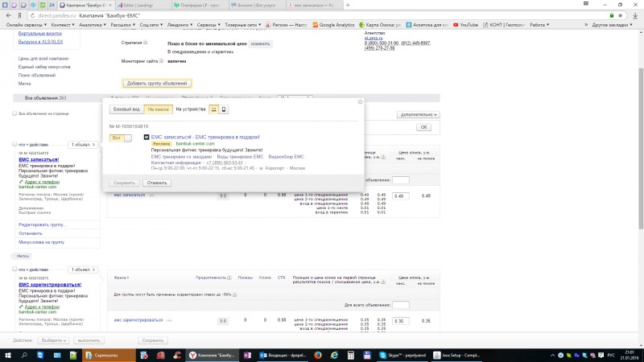Image resolution: width=644 pixels, height=362 pixels.
Task: Click 'Поиск объявлений' in sidebar
Action: coord(37,76)
